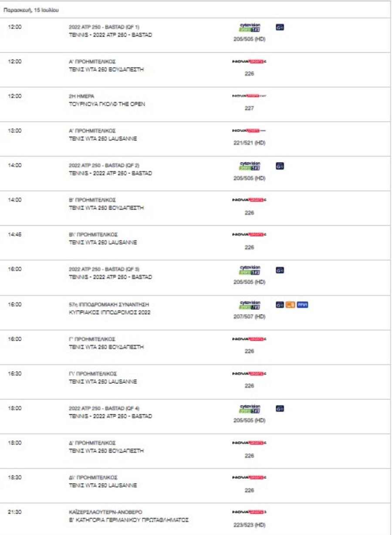The width and height of the screenshot is (392, 535).
Task: Select the ΚΑΪΖΕΡΣΛΑΟΥΤΕΡΝ-ΑΝΟΒΕΡΟ match entry
Action: pyautogui.click(x=105, y=512)
